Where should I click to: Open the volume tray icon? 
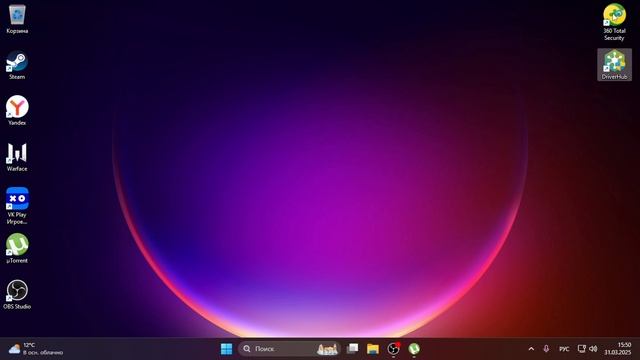pos(593,349)
